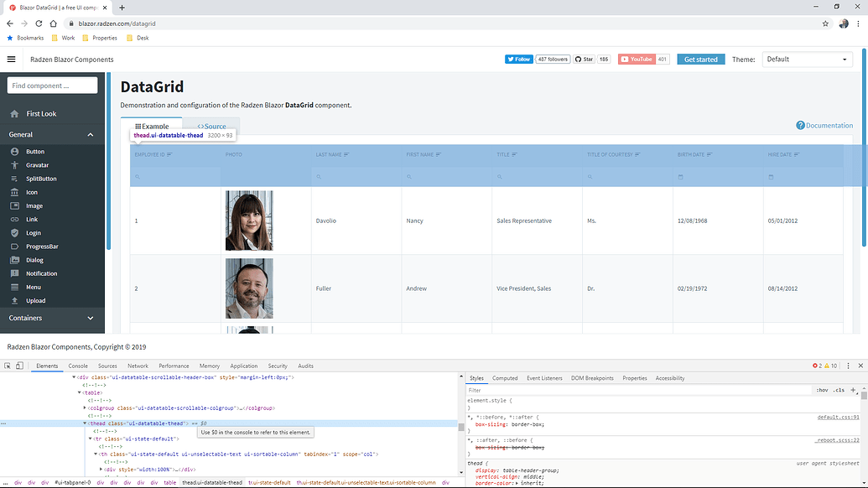This screenshot has height=488, width=868.
Task: Open Event Listeners tab
Action: tap(544, 378)
